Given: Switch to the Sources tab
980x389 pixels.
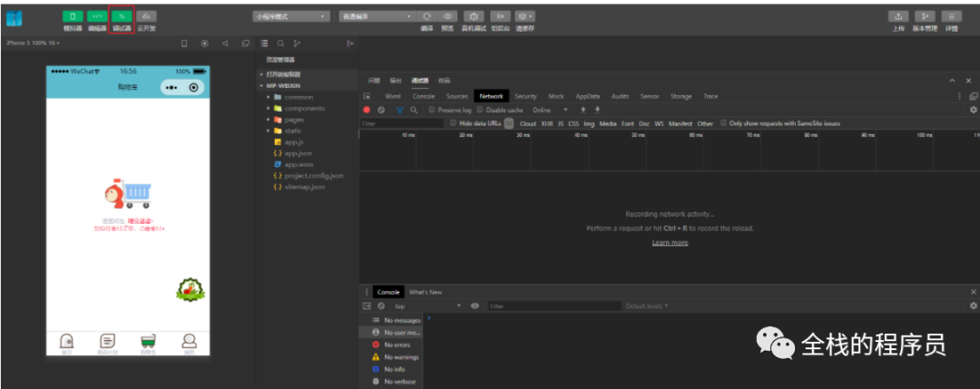Looking at the screenshot, I should (456, 96).
